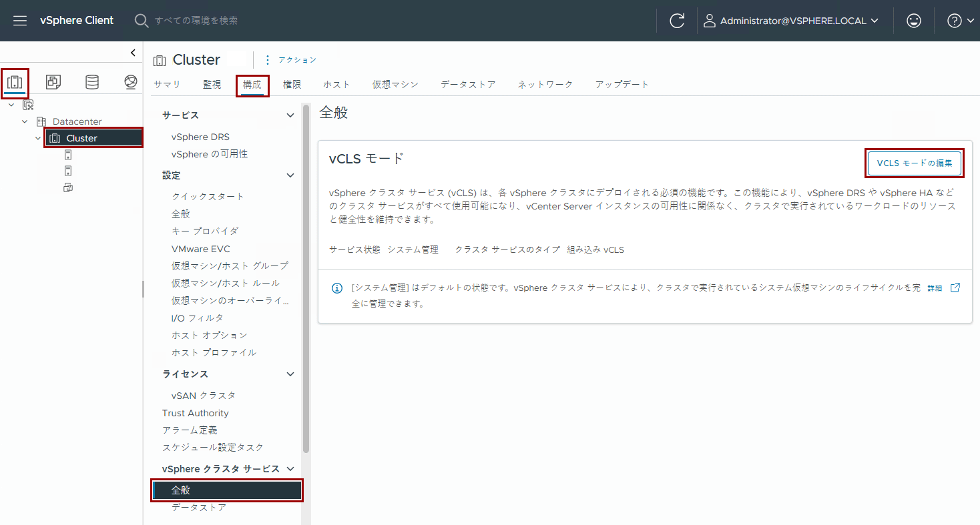This screenshot has width=980, height=525.
Task: Open Trust Authority settings
Action: [196, 413]
